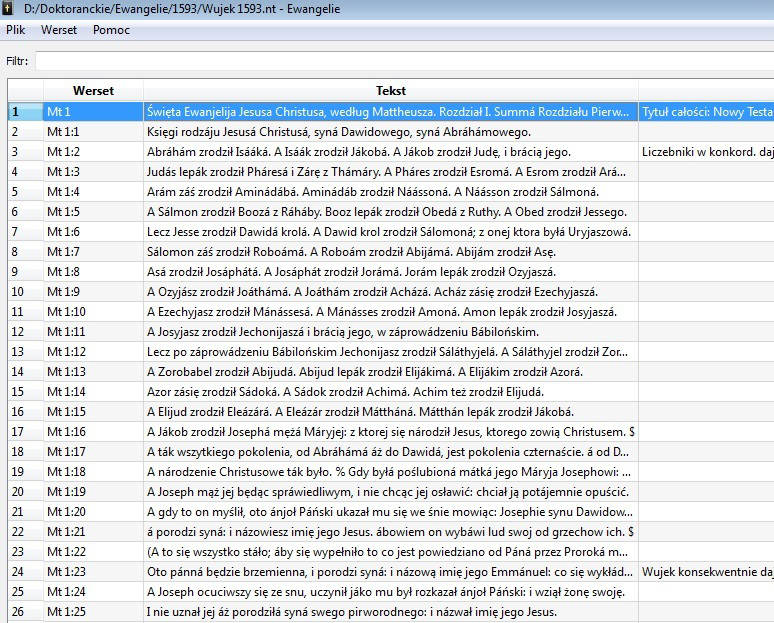774x623 pixels.
Task: Click the Tekst column header
Action: coord(390,91)
